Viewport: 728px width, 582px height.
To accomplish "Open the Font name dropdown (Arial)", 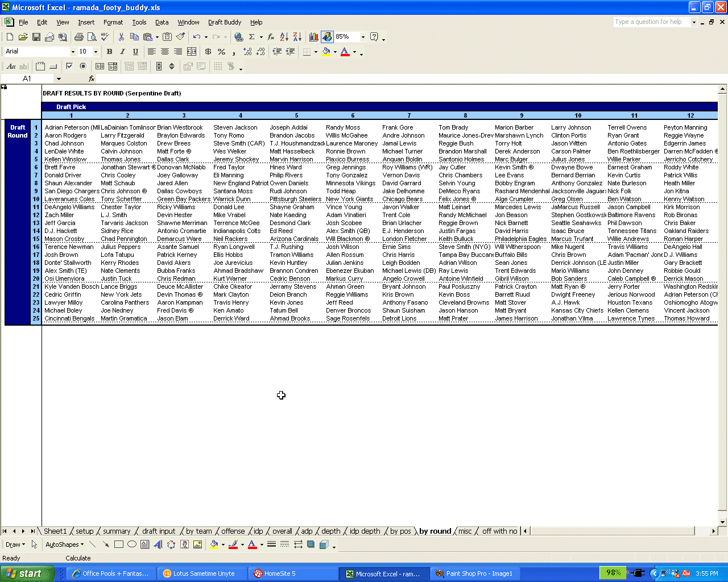I will click(x=73, y=52).
